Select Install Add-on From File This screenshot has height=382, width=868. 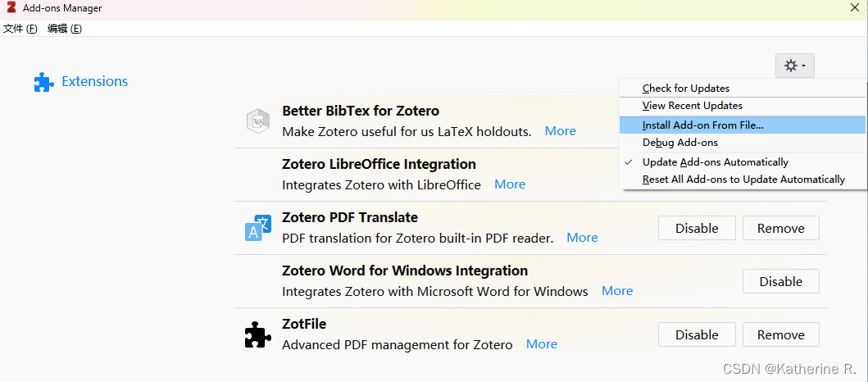pyautogui.click(x=702, y=125)
